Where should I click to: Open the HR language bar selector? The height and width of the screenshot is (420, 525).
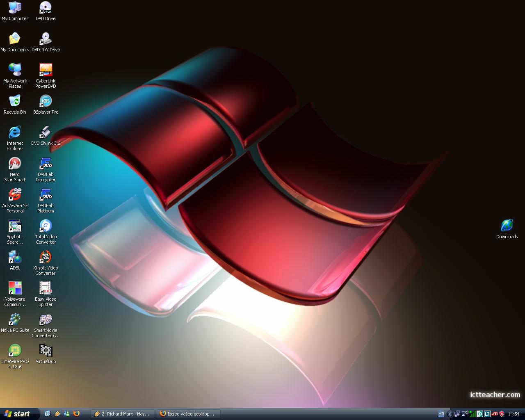pyautogui.click(x=441, y=414)
